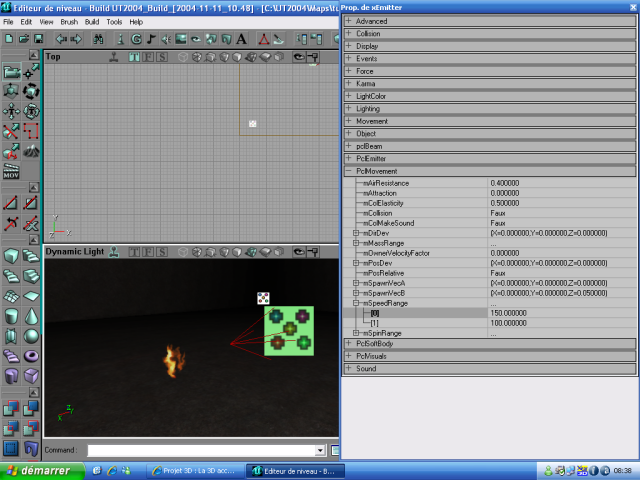Select the Cylinder brush builder
This screenshot has height=480, width=640.
coord(11,316)
